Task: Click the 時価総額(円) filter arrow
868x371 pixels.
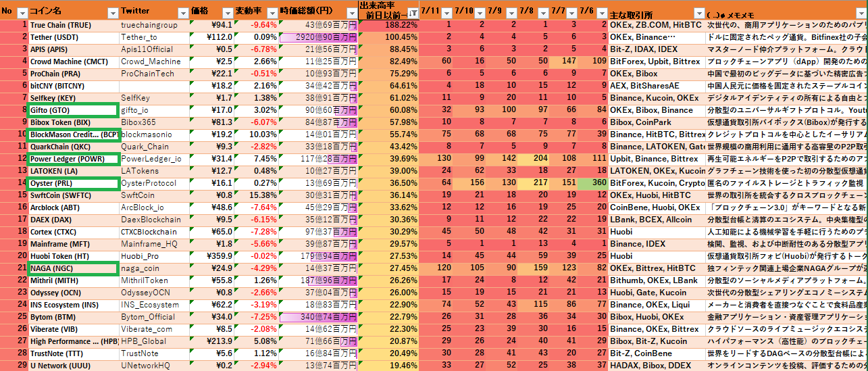Action: click(350, 13)
